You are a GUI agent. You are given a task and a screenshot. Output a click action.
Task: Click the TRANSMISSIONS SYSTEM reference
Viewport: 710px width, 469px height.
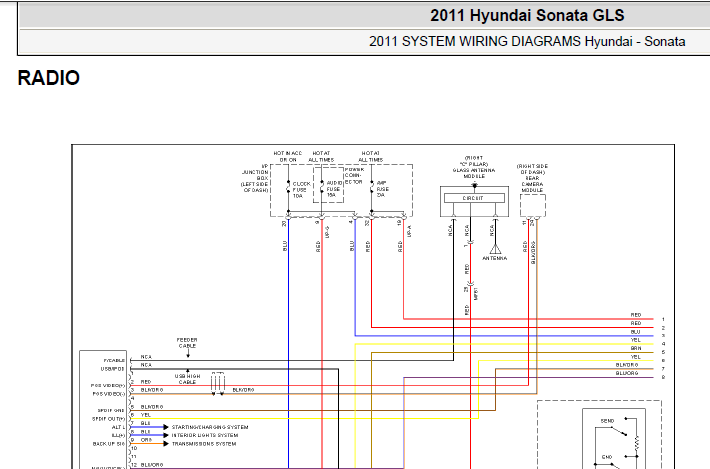tap(204, 444)
